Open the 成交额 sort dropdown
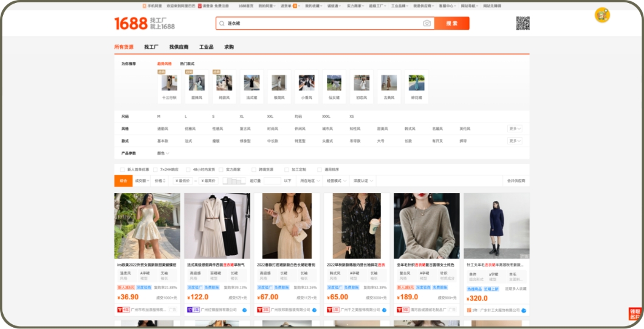The width and height of the screenshot is (644, 329). click(x=142, y=180)
